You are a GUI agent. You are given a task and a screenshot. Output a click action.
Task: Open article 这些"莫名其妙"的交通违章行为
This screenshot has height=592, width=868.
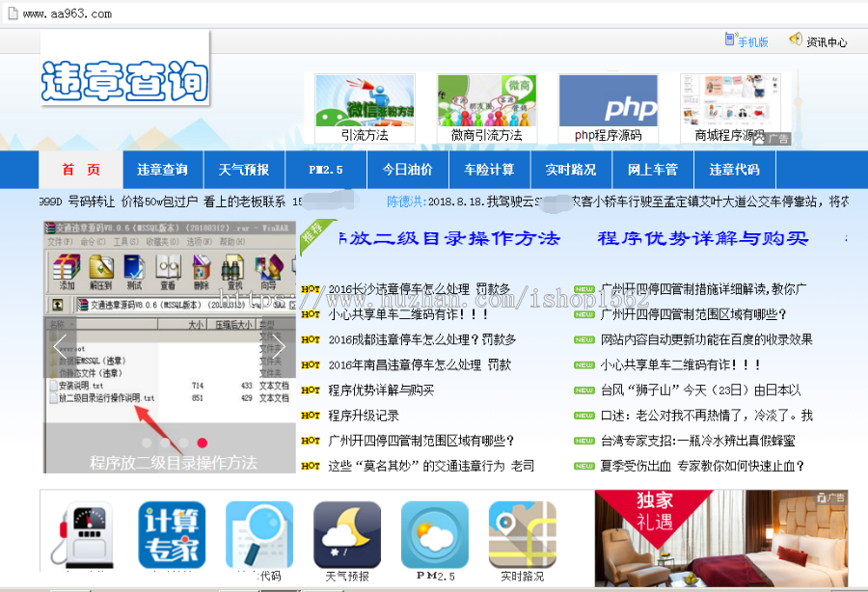click(x=431, y=466)
